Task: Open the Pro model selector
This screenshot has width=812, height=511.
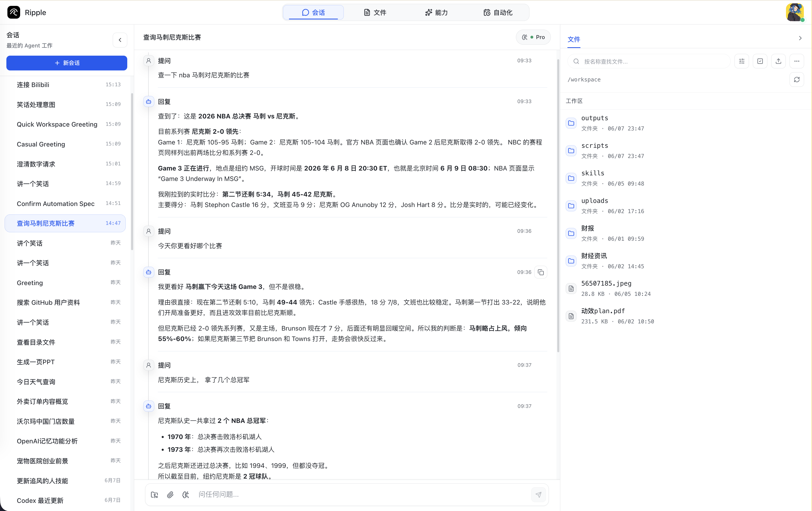Action: (x=533, y=37)
